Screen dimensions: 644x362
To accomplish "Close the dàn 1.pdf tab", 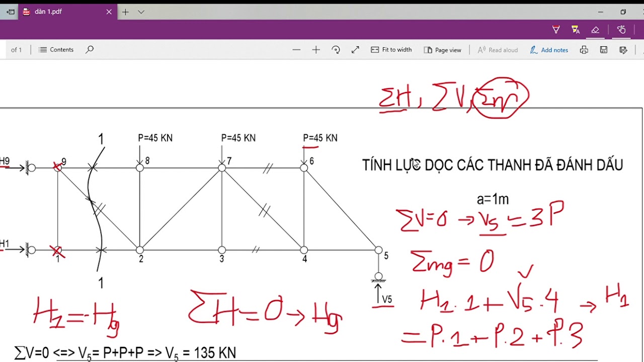I will tap(109, 12).
